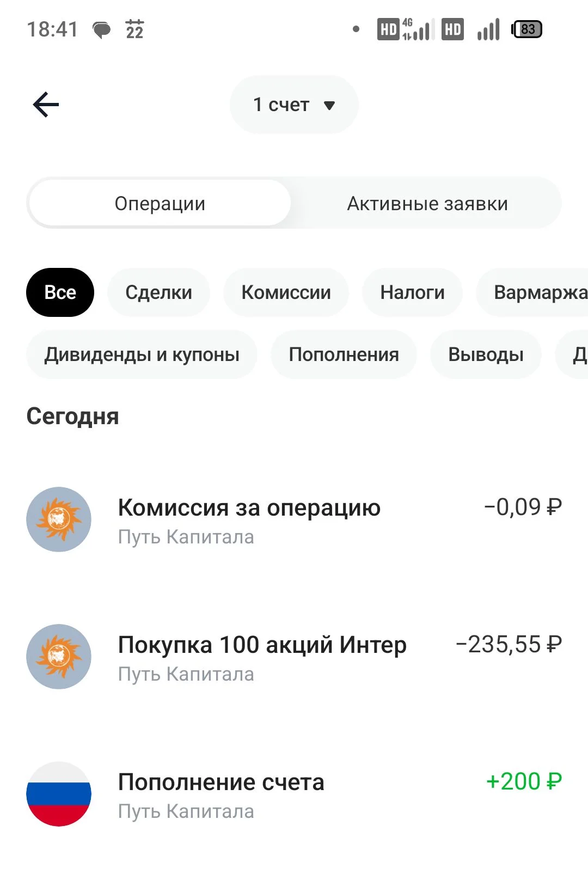Filter operations by Налоги
Image resolution: width=588 pixels, height=881 pixels.
[x=412, y=292]
